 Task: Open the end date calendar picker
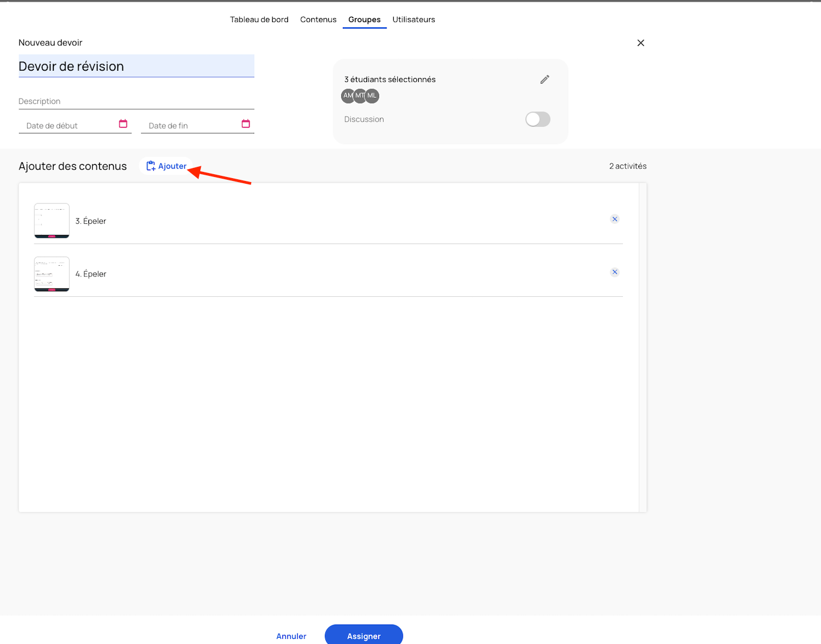point(246,124)
